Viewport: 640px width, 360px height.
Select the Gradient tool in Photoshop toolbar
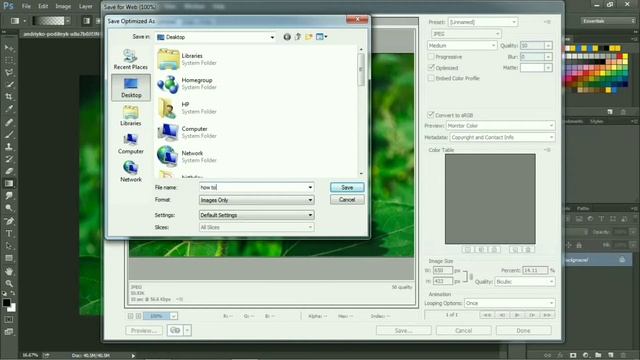[x=9, y=184]
